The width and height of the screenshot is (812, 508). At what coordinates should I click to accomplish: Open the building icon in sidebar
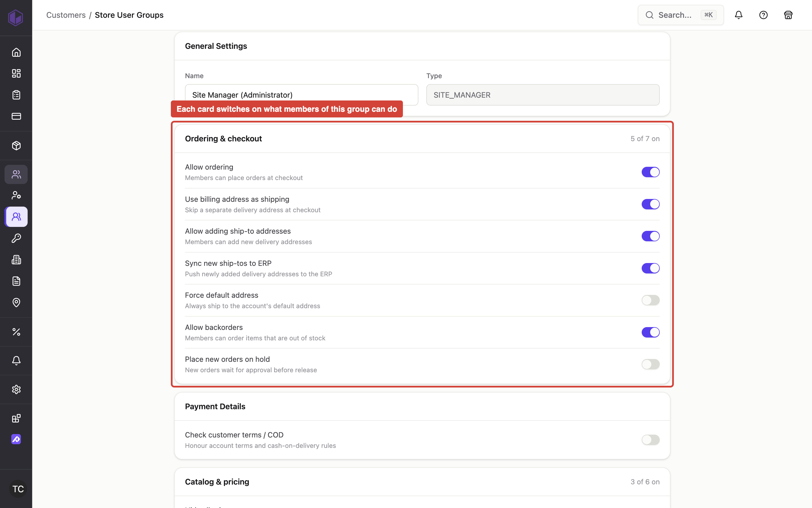(x=16, y=260)
